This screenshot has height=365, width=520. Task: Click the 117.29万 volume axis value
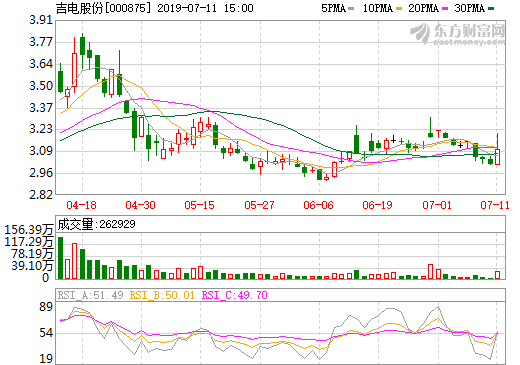[x=29, y=241]
